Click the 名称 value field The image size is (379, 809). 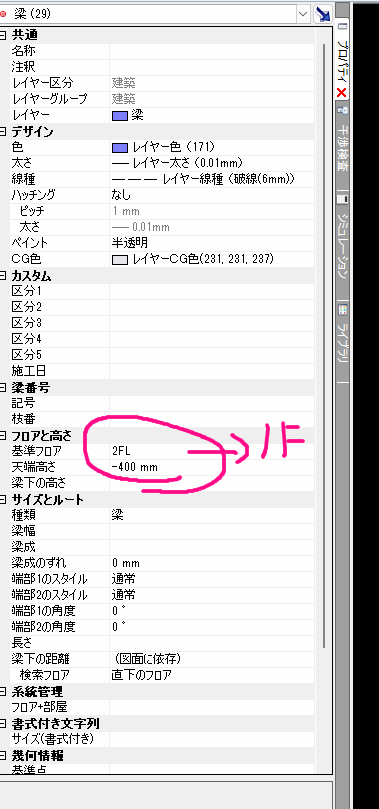click(x=211, y=51)
